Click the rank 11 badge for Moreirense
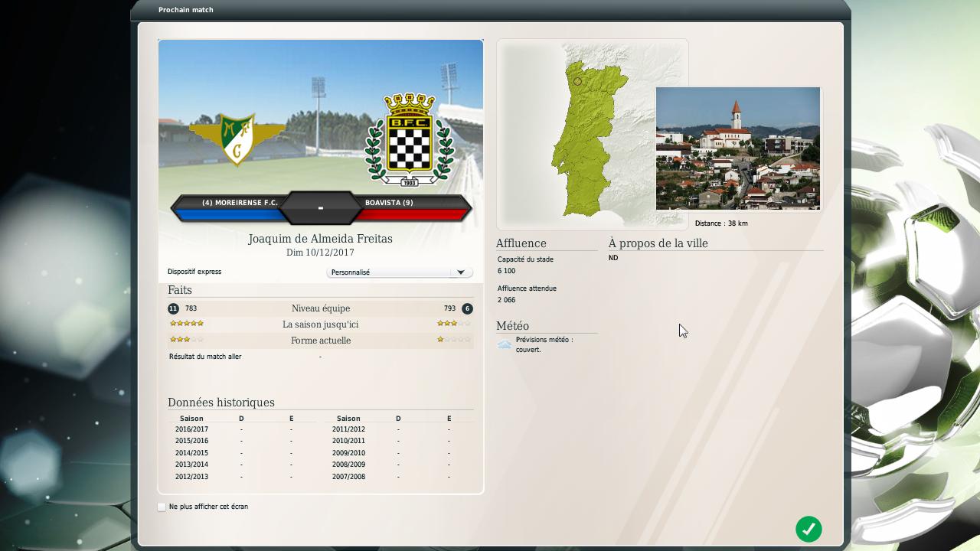Image resolution: width=980 pixels, height=551 pixels. pyautogui.click(x=173, y=308)
